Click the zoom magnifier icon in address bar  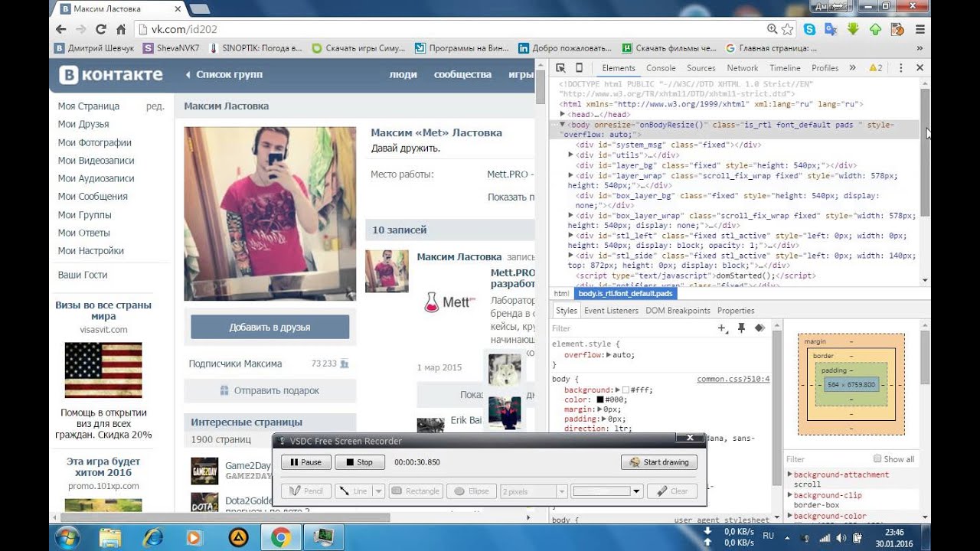(x=771, y=29)
